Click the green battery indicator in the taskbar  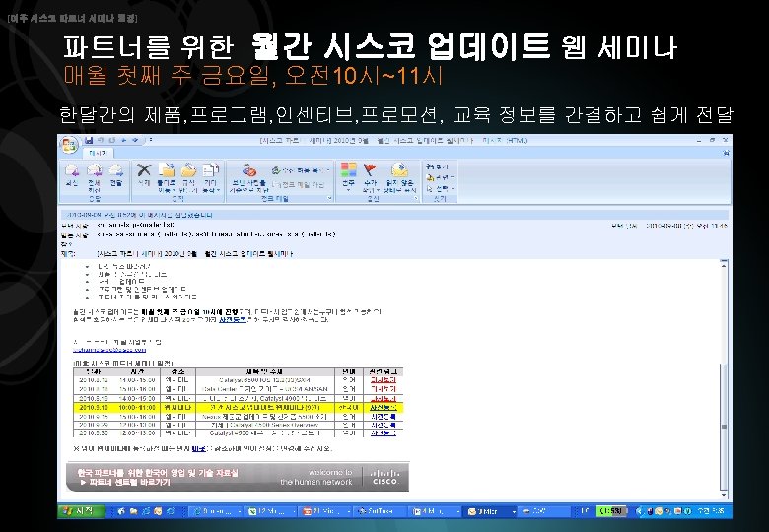click(x=612, y=511)
